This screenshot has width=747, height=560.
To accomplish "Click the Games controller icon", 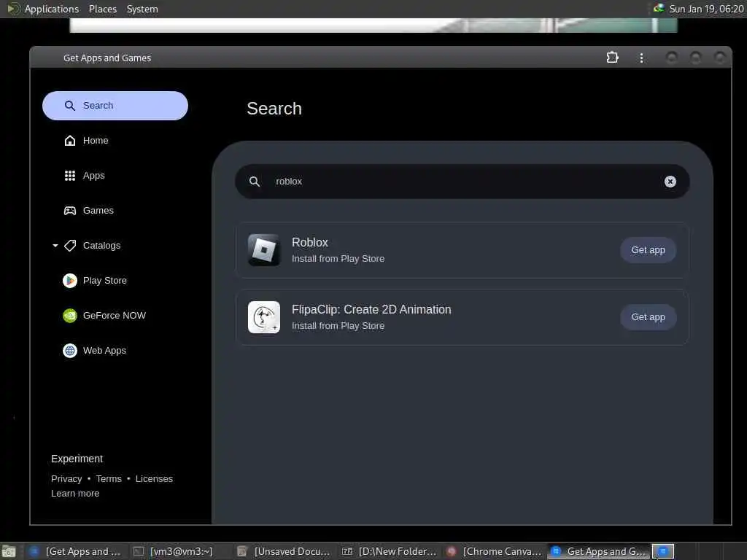I will pyautogui.click(x=70, y=211).
